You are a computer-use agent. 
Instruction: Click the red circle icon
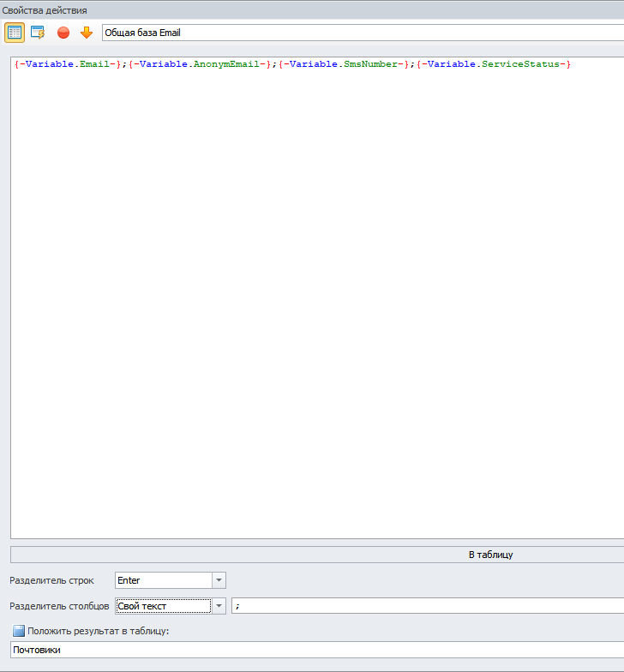[63, 33]
